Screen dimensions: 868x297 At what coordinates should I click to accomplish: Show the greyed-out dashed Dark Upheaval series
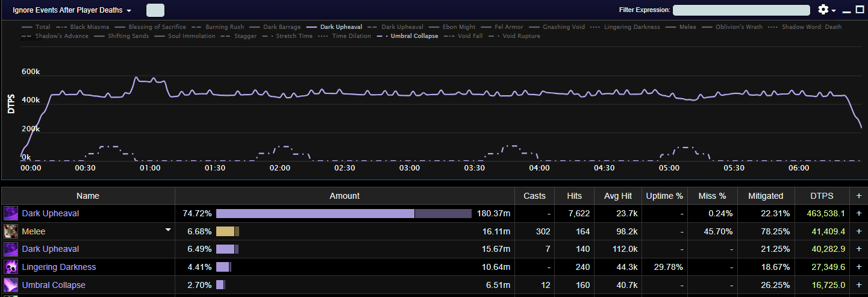[x=395, y=27]
